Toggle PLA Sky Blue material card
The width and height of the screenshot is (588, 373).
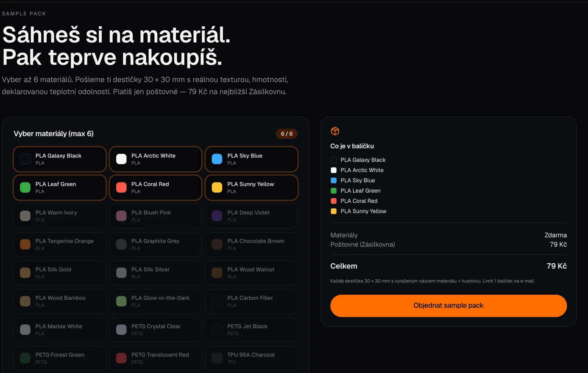coord(252,159)
